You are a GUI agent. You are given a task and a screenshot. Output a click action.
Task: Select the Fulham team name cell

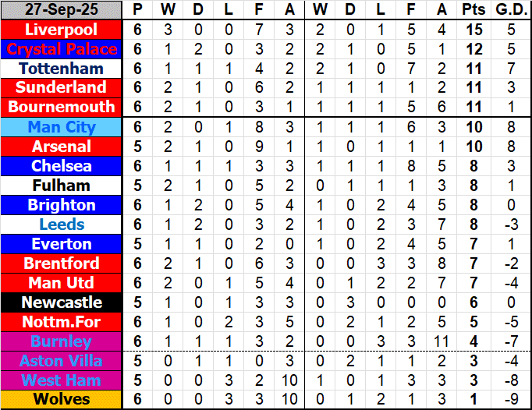pyautogui.click(x=62, y=186)
